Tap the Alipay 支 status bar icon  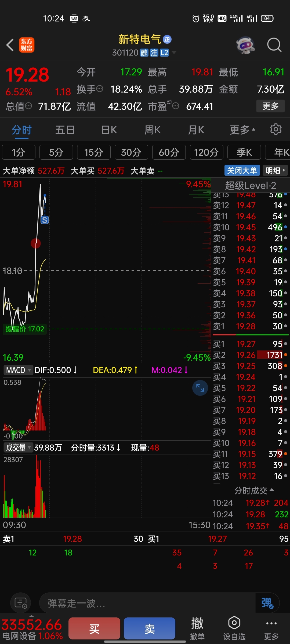[86, 19]
